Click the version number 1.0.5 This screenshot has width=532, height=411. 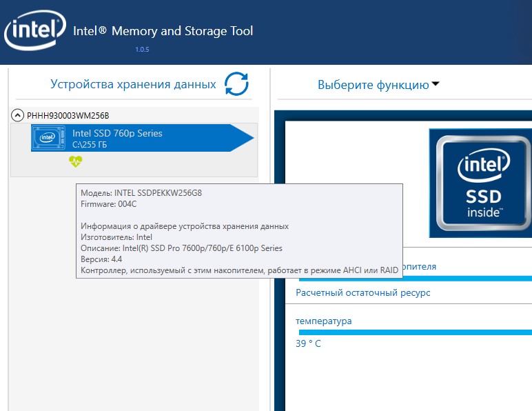(x=142, y=50)
